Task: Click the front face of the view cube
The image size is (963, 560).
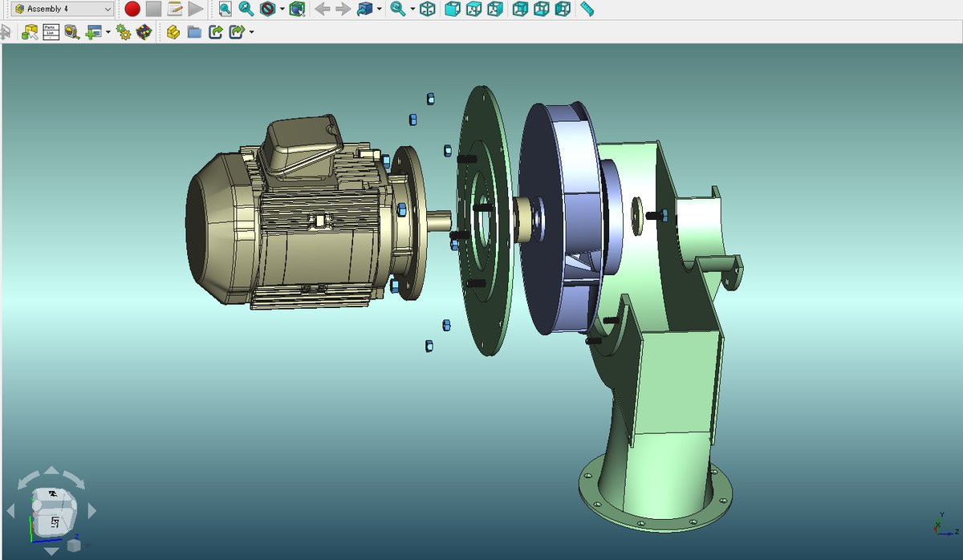Action: (x=55, y=523)
